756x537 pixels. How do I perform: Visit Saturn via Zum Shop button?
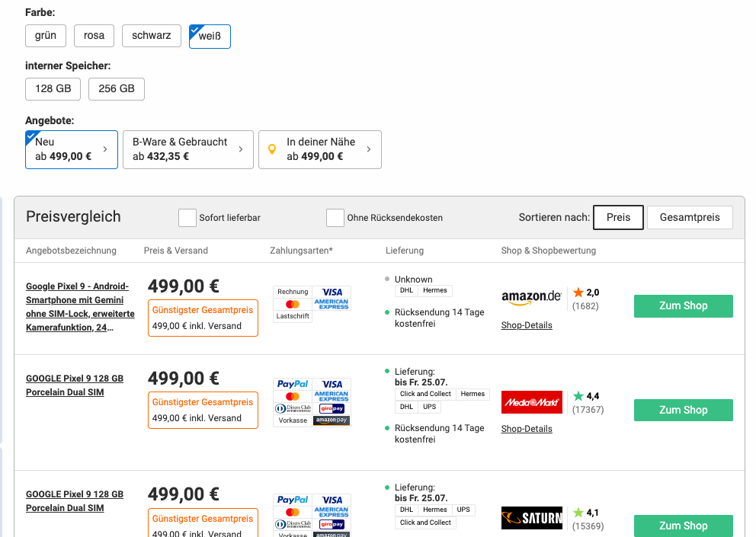684,526
